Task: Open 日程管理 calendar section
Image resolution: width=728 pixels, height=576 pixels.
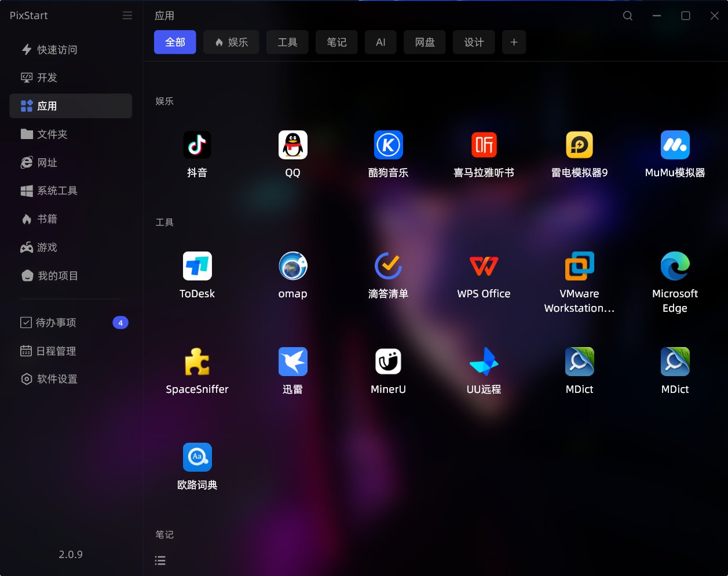Action: (71, 351)
